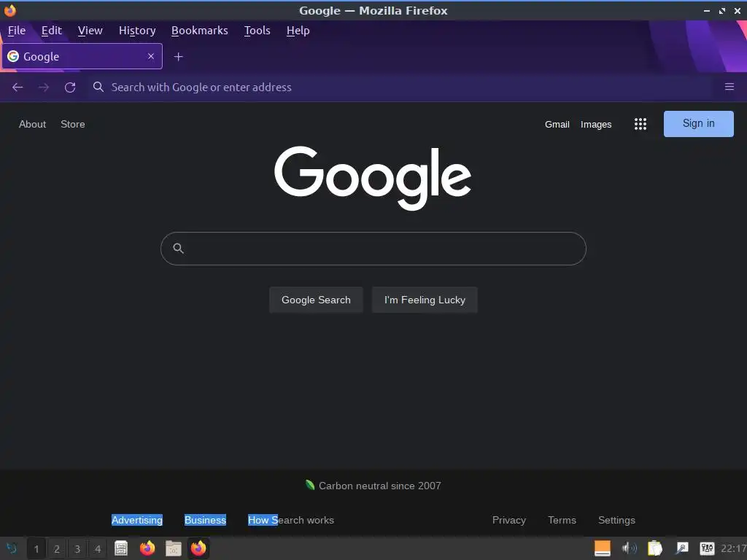Screen dimensions: 747x560
Task: Open the clipboard manager tray icon
Action: pos(655,548)
